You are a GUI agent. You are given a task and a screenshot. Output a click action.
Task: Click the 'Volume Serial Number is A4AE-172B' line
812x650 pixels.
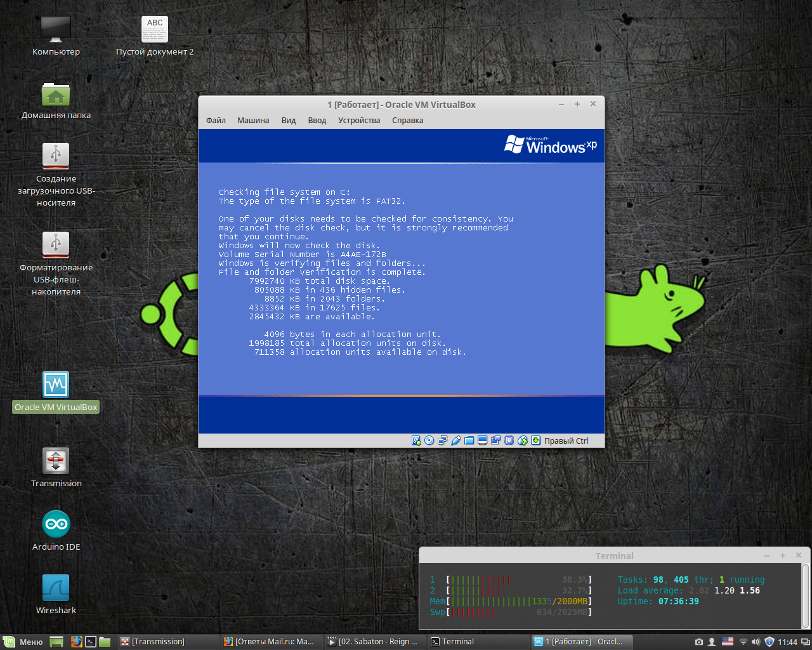click(x=302, y=255)
